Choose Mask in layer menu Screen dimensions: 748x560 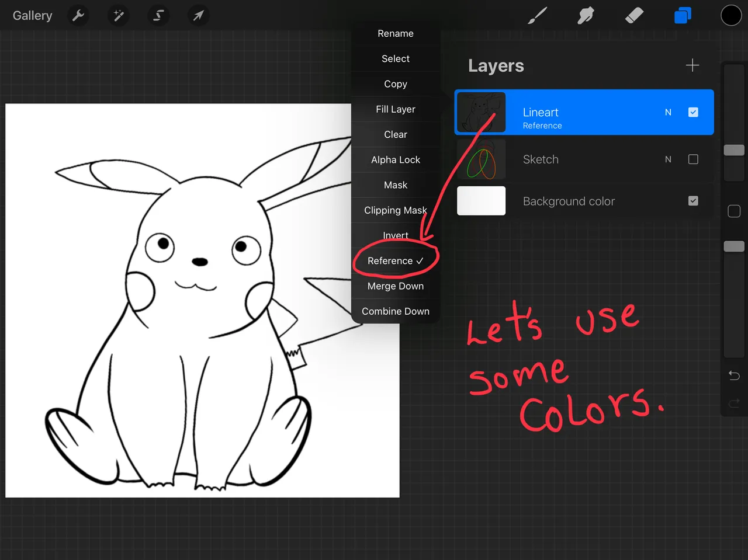click(x=396, y=185)
